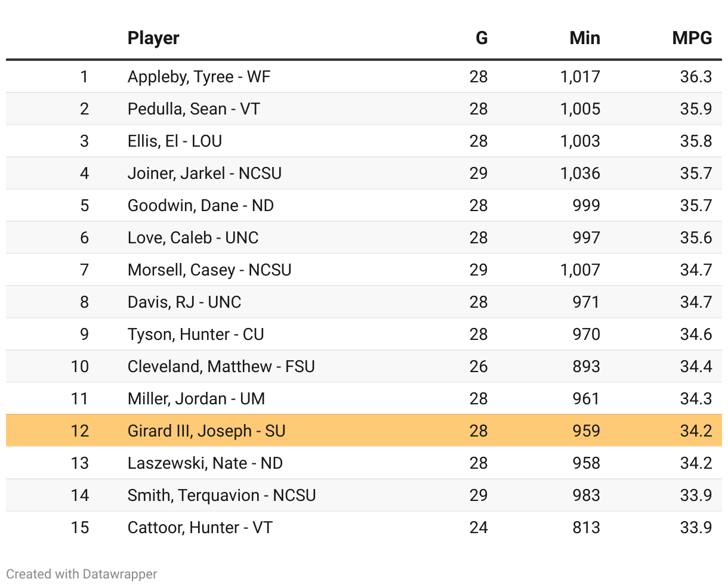Click Cattoor, Hunter - VT player name

(x=199, y=528)
